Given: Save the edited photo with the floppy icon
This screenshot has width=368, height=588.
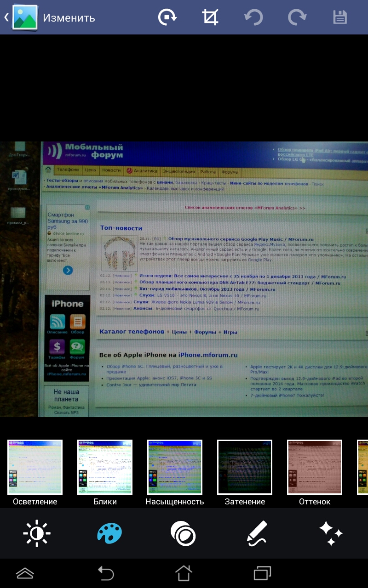Looking at the screenshot, I should click(x=339, y=17).
